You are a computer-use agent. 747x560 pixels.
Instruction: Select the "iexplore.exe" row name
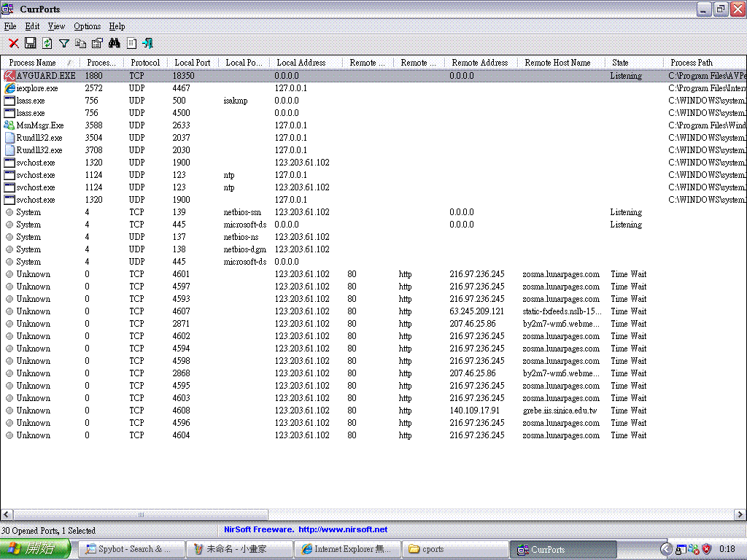(x=37, y=88)
